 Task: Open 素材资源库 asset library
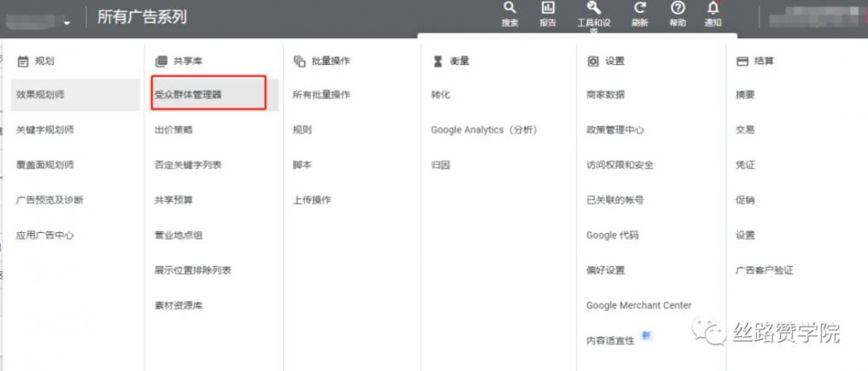click(178, 305)
